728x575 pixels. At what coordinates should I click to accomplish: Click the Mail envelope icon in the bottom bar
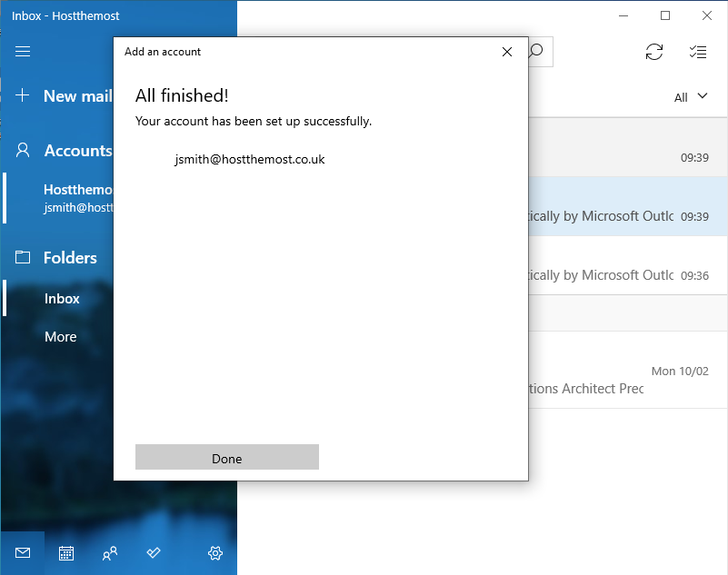click(x=23, y=552)
